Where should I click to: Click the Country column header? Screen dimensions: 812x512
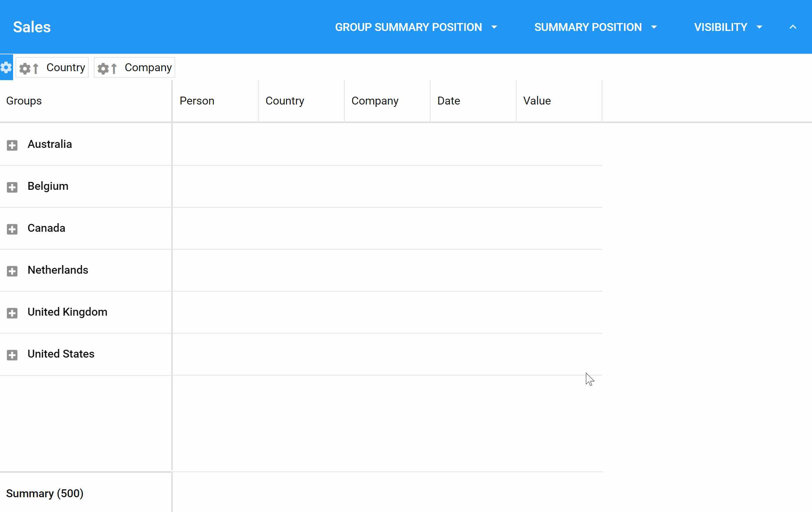tap(301, 101)
